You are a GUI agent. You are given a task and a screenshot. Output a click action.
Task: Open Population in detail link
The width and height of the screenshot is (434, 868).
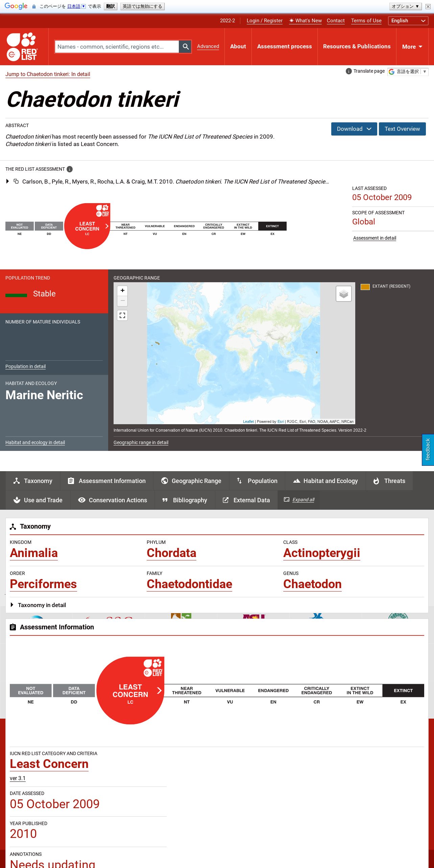[x=25, y=367]
